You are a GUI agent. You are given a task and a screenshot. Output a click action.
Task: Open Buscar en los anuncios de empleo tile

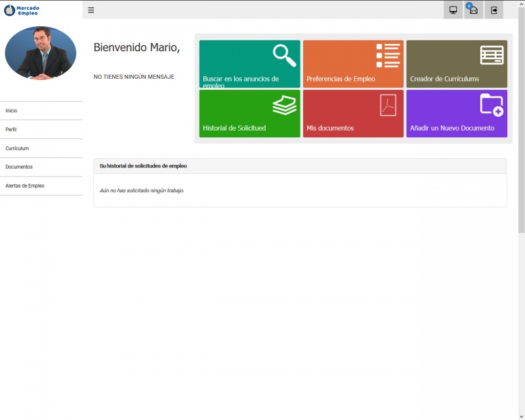click(x=250, y=64)
